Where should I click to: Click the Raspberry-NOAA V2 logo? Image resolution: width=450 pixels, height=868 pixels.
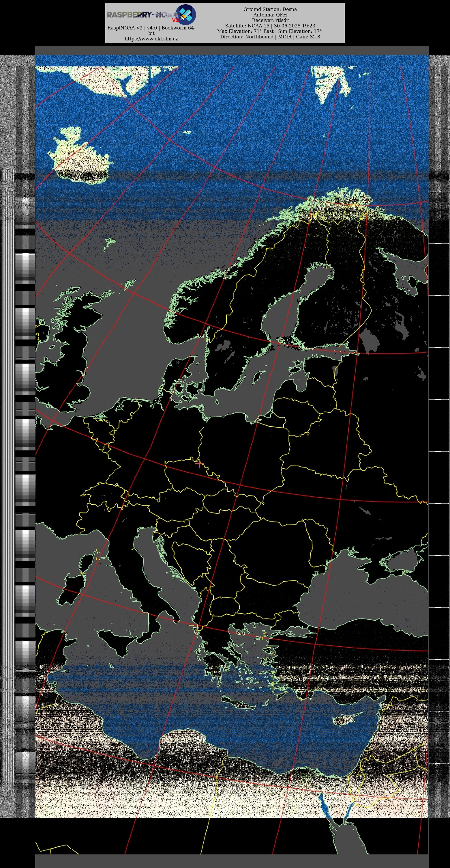(151, 14)
